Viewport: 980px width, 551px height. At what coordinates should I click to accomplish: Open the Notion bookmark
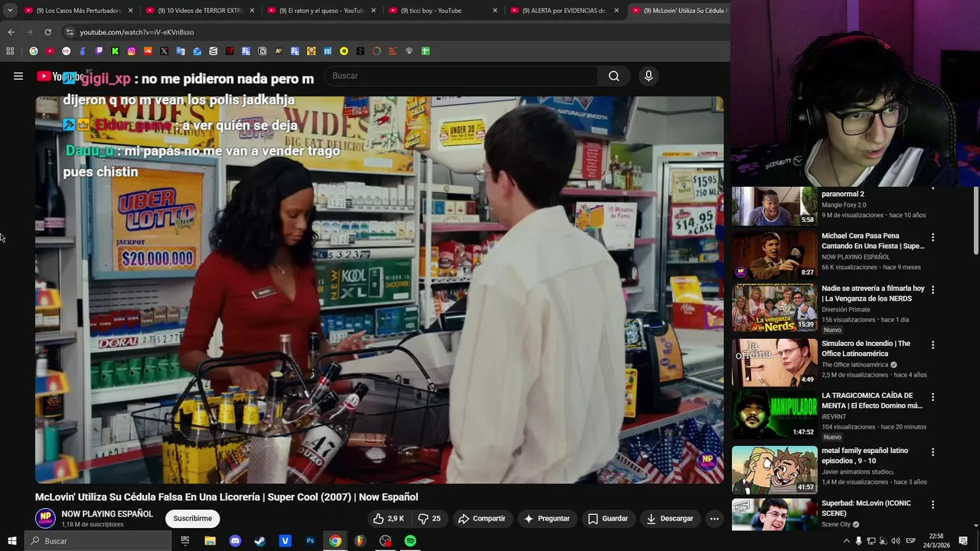tap(262, 51)
